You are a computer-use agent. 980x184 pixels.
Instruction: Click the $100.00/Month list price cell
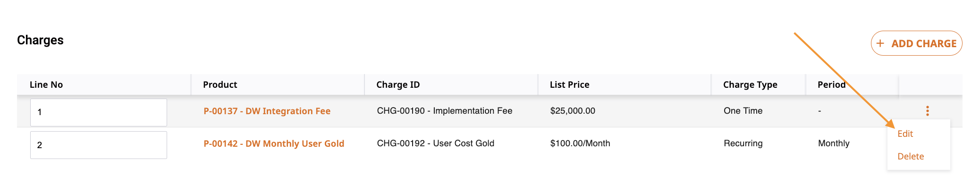point(580,143)
